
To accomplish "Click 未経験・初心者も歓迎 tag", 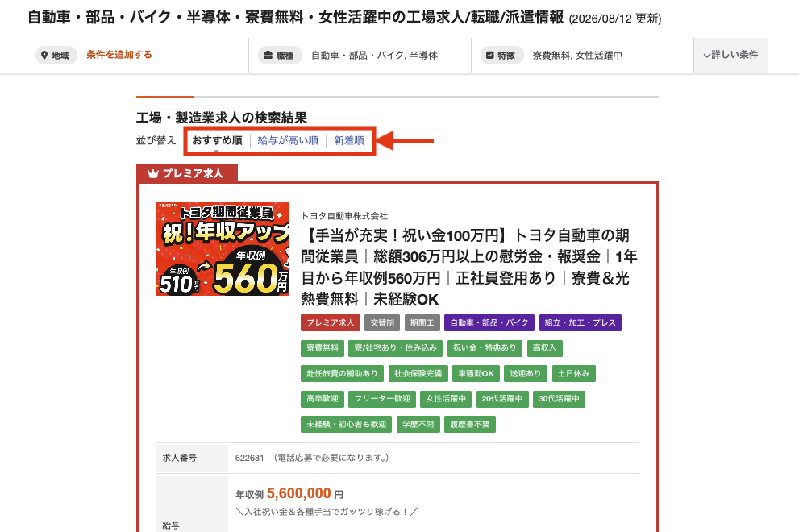I will [346, 425].
